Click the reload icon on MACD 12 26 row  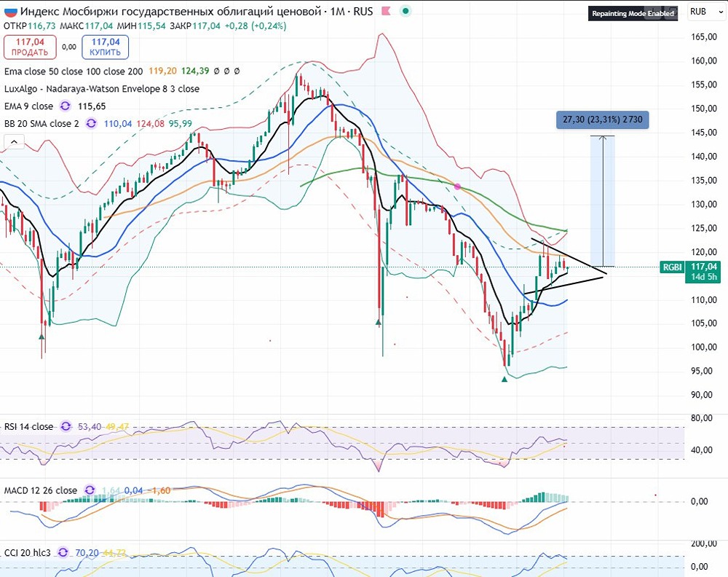[x=90, y=490]
